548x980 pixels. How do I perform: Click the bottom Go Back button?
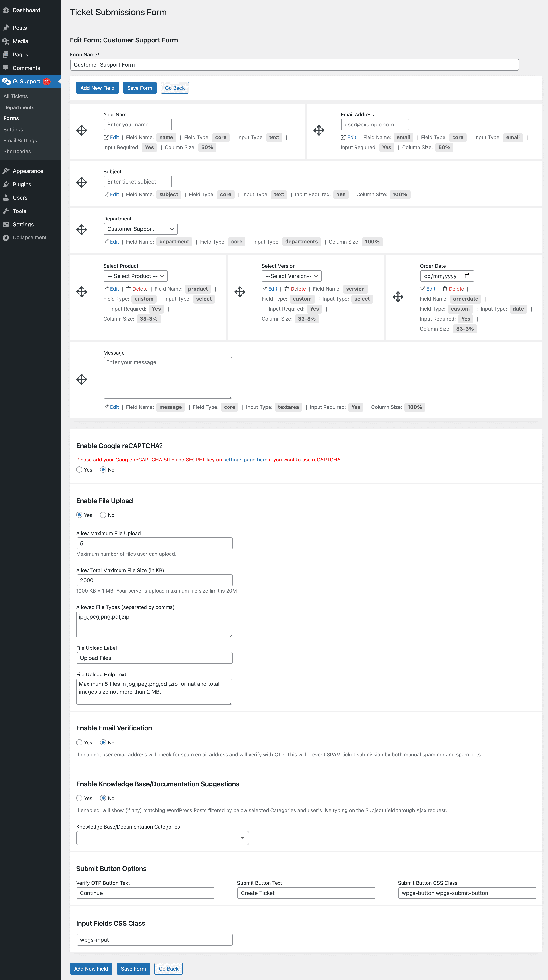tap(168, 969)
